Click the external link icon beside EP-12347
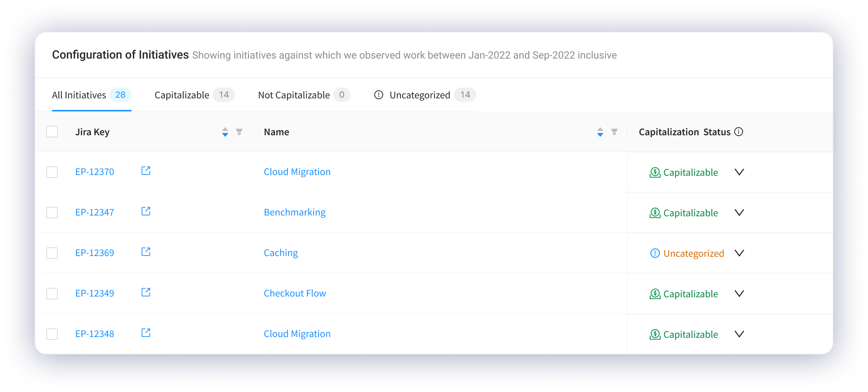Image resolution: width=868 pixels, height=392 pixels. [146, 212]
